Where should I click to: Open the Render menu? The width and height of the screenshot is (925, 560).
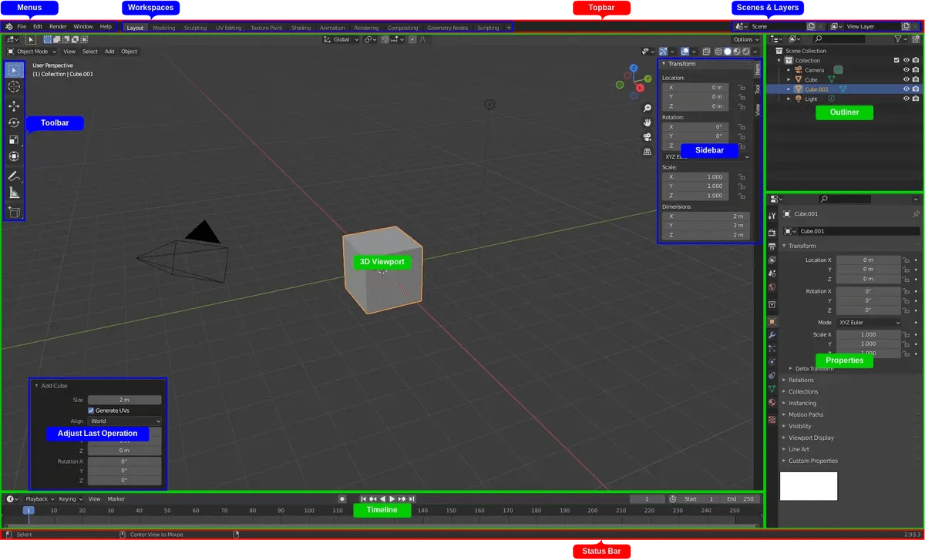(x=58, y=25)
